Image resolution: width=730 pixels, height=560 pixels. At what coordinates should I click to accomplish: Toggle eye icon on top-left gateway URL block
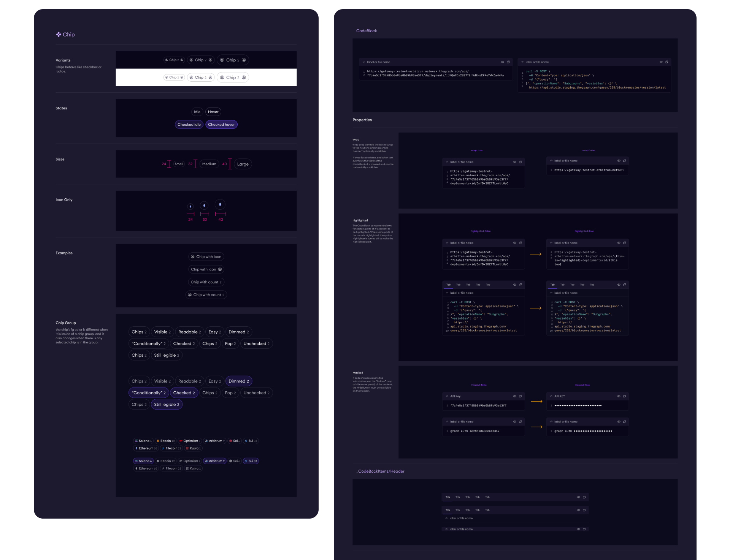[x=503, y=62]
